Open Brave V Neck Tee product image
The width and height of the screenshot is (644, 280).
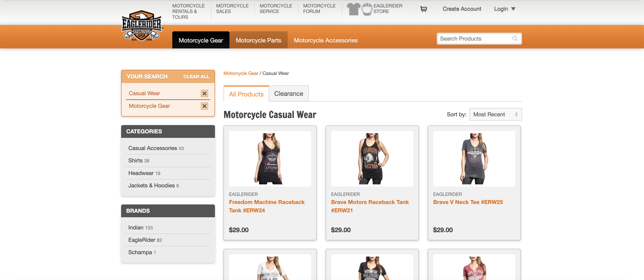point(474,159)
